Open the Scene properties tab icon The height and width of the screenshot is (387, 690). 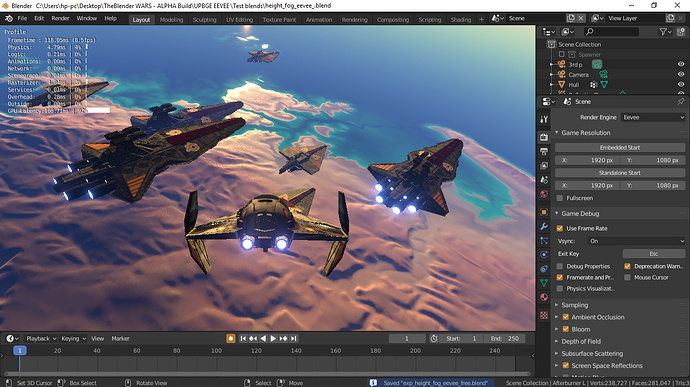coord(544,180)
